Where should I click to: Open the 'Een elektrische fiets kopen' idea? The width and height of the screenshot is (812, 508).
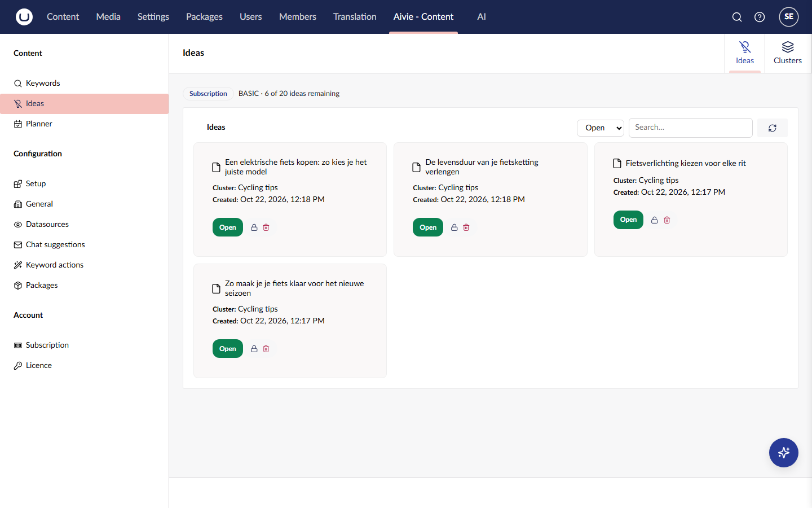228,227
